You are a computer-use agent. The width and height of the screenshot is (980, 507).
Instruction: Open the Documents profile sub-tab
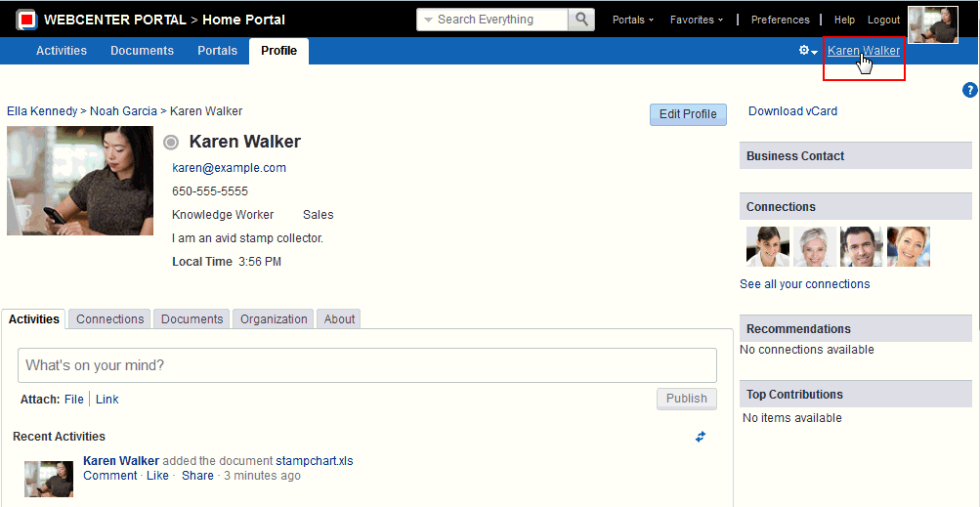[192, 318]
